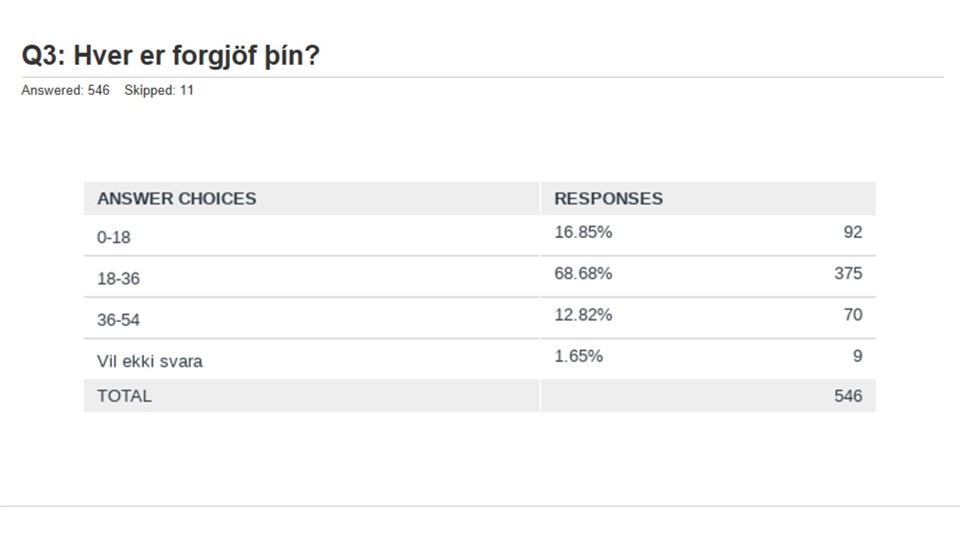Click the total count 546
960x540 pixels.
(849, 396)
